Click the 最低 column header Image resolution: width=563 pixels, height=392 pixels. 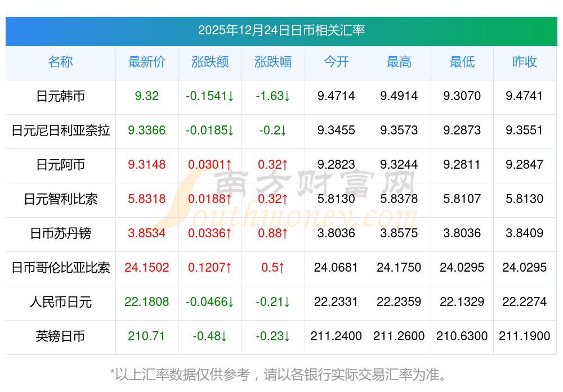[462, 62]
